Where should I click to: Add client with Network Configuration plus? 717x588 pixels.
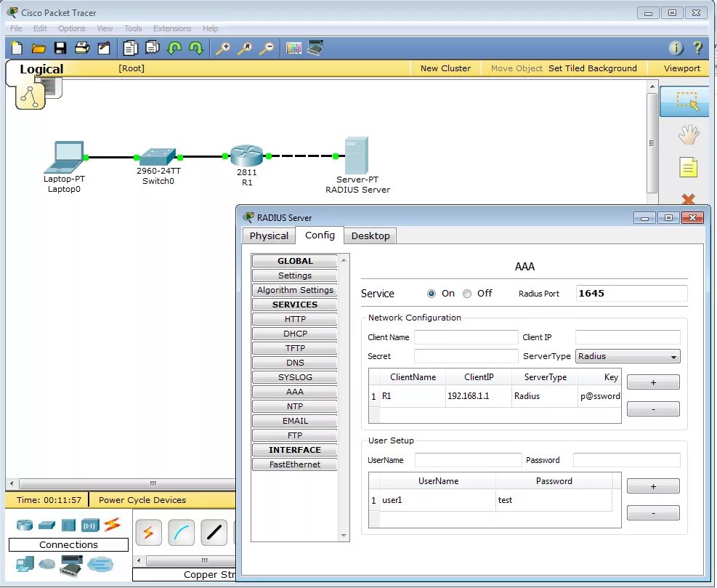point(653,382)
